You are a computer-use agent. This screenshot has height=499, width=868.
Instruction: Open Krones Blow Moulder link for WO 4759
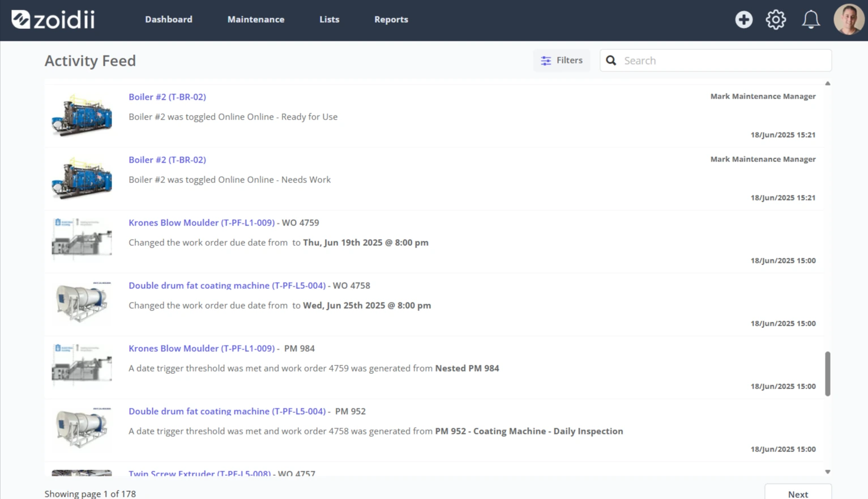click(x=202, y=223)
